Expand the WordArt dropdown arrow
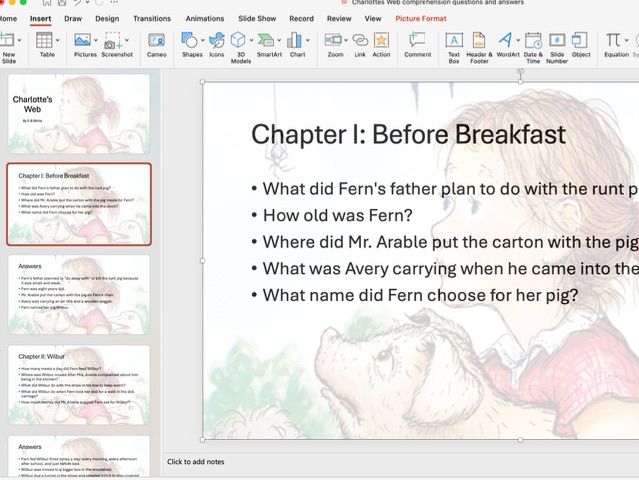 tap(518, 40)
